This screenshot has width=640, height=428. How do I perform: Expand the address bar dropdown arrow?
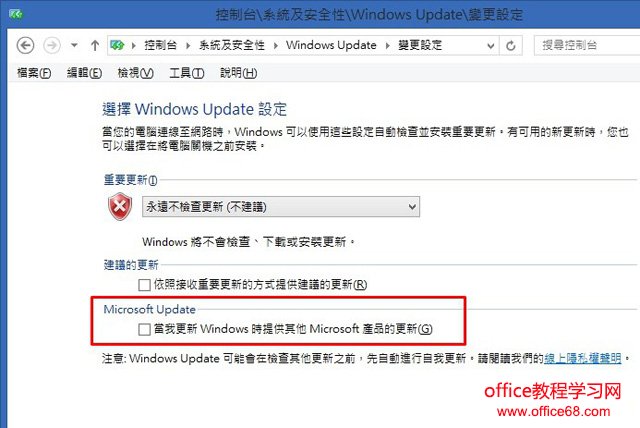pyautogui.click(x=491, y=46)
